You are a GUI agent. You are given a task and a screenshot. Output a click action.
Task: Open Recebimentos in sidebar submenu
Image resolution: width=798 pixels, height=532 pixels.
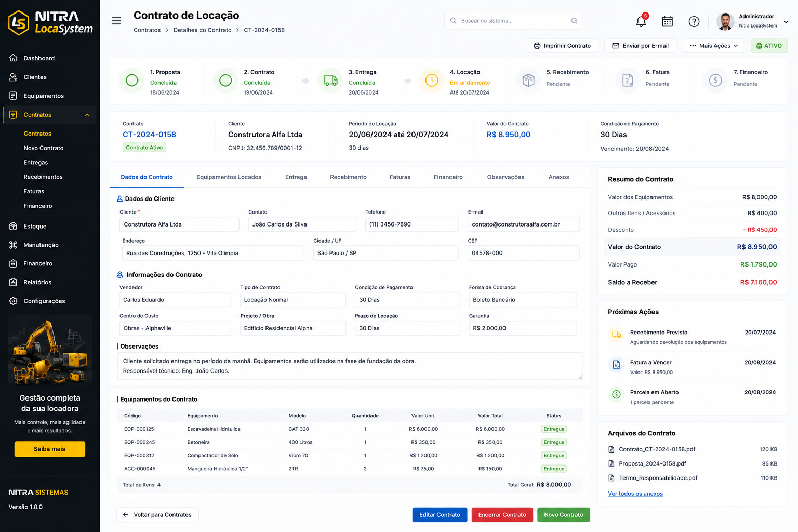[43, 177]
